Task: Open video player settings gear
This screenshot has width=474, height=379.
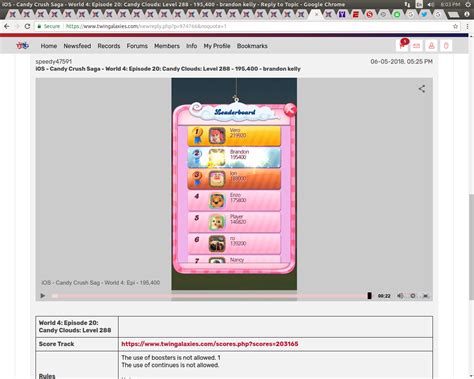Action: tap(413, 296)
